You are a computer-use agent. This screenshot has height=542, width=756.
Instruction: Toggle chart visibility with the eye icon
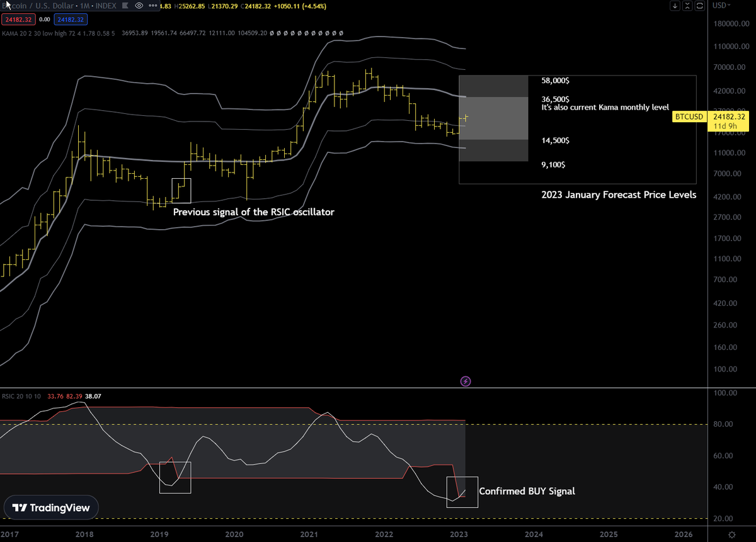pos(139,6)
